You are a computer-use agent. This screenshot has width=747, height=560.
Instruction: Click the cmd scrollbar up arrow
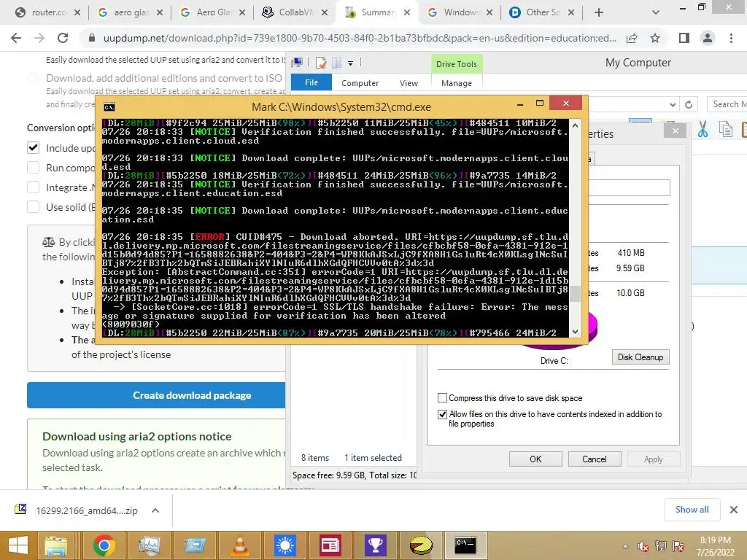point(575,125)
